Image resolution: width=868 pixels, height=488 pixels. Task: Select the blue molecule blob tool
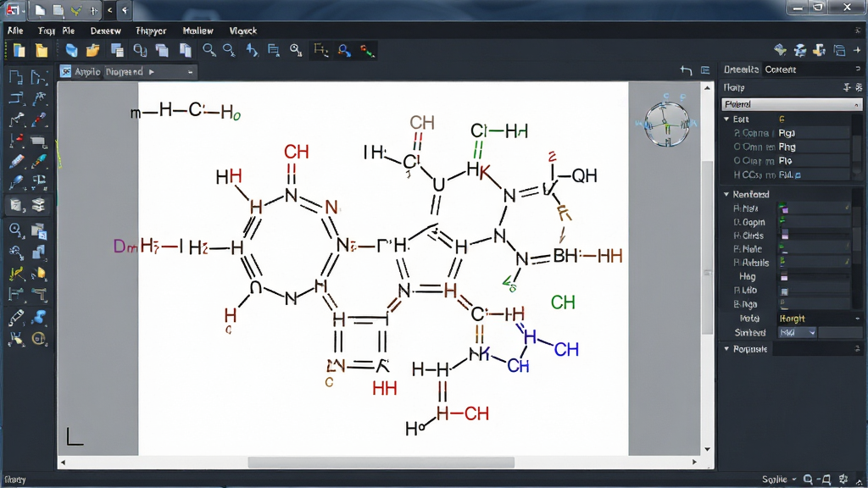point(39,317)
